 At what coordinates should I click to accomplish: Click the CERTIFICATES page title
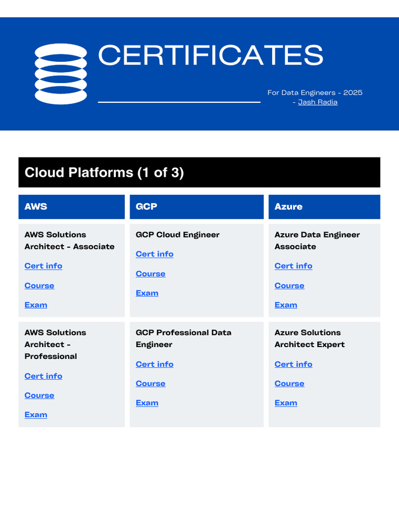click(x=210, y=55)
